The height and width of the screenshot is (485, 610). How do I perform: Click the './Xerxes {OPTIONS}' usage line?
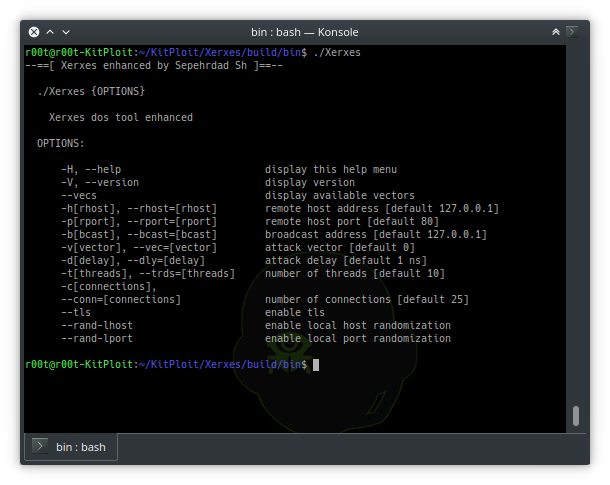pos(91,91)
